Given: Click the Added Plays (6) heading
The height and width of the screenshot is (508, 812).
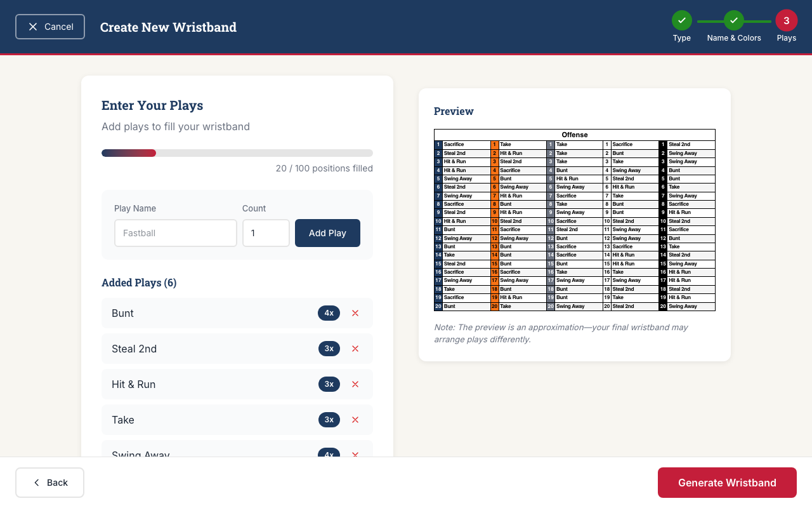Looking at the screenshot, I should (x=139, y=283).
